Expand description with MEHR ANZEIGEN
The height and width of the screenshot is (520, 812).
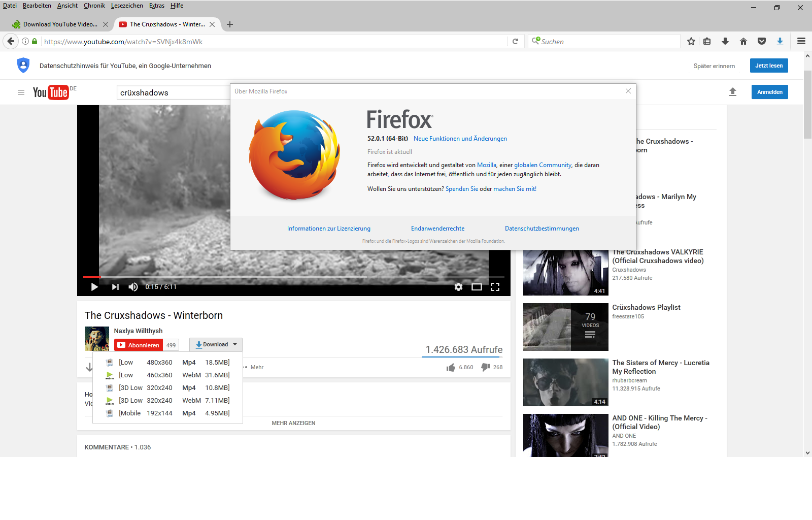point(293,423)
